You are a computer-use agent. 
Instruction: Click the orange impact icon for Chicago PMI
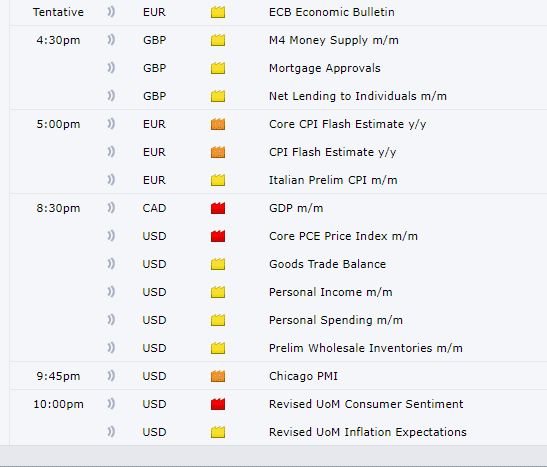(218, 376)
